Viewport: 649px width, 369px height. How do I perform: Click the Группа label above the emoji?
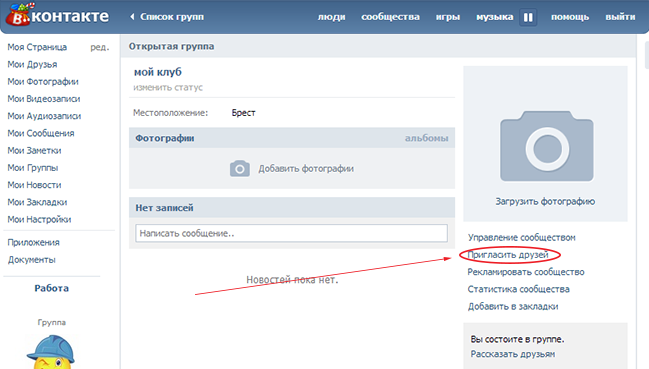click(51, 322)
